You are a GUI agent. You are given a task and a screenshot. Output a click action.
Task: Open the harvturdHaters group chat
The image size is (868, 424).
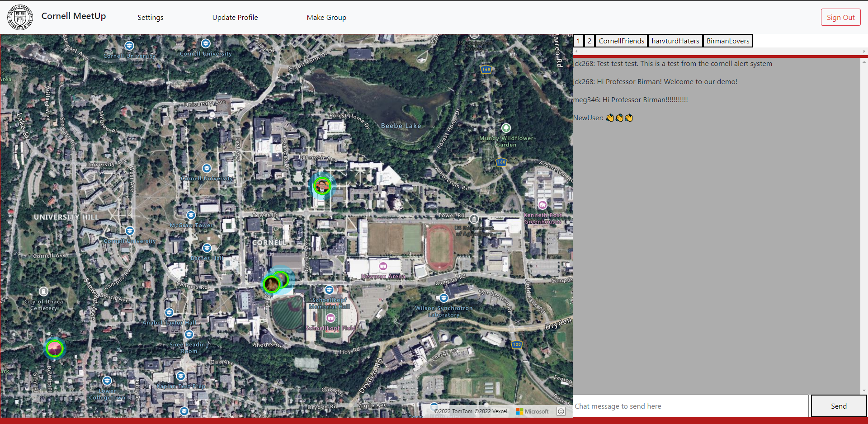pos(675,41)
